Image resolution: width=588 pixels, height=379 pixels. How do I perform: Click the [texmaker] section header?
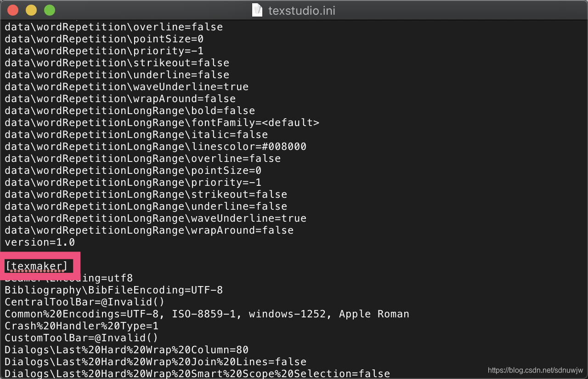point(36,266)
